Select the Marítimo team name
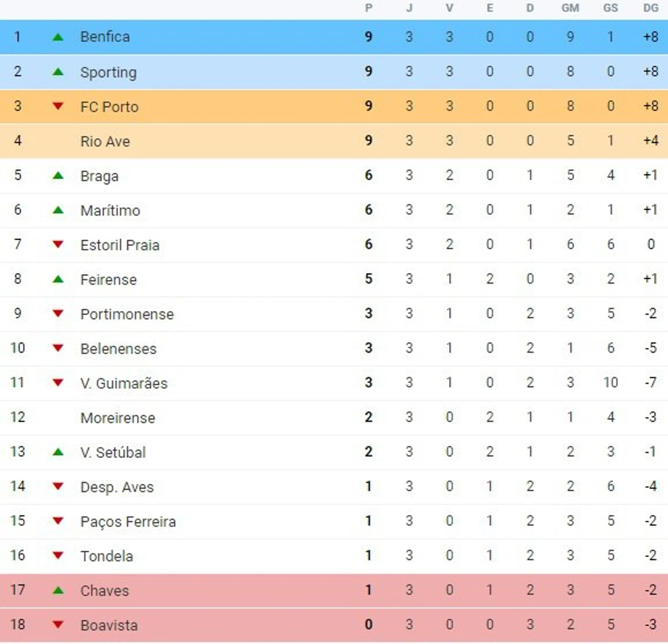The image size is (668, 644). click(x=110, y=211)
